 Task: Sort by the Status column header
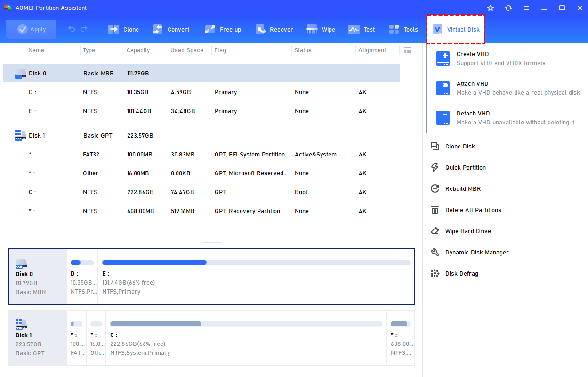[x=303, y=50]
